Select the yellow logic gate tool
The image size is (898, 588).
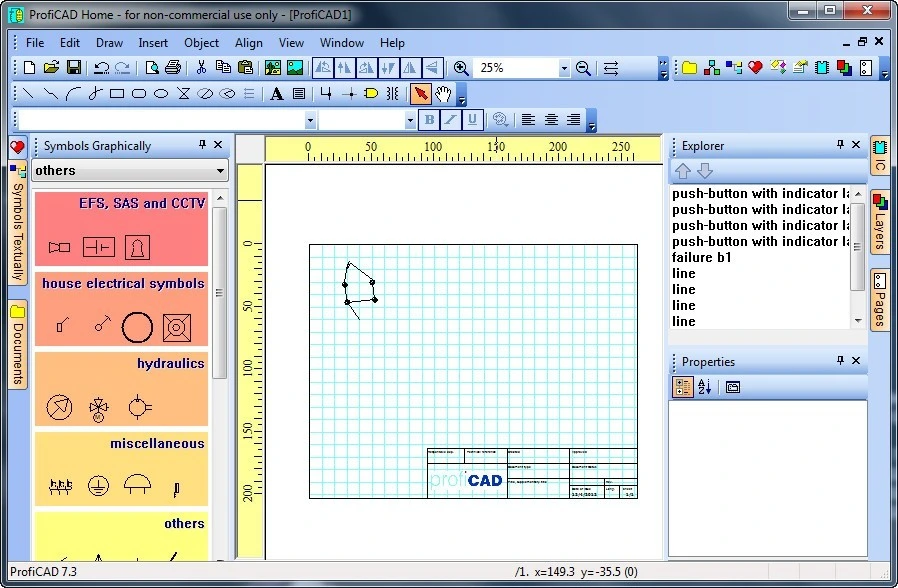point(371,93)
